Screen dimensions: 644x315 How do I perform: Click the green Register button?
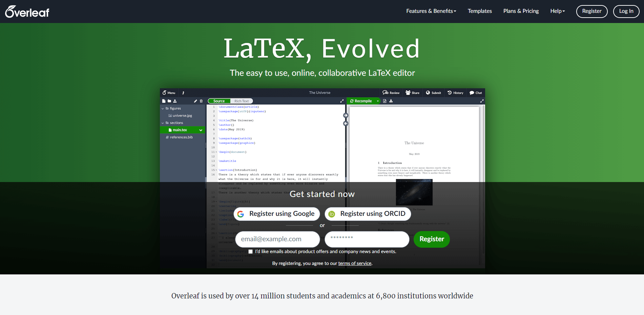point(432,239)
